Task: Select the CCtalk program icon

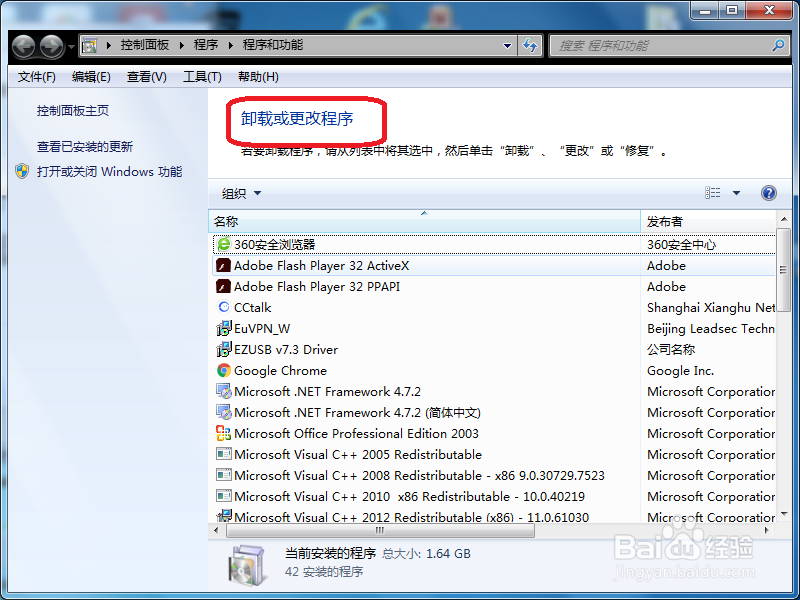Action: click(223, 307)
